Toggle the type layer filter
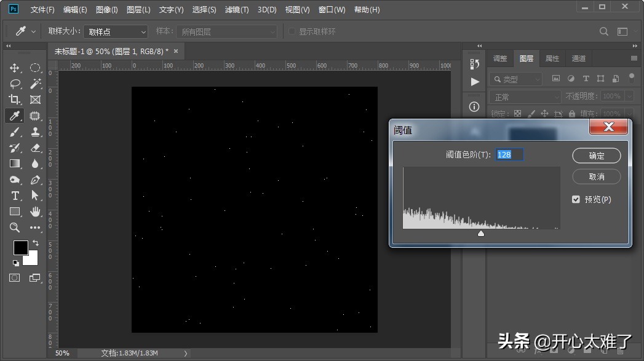 tap(586, 79)
